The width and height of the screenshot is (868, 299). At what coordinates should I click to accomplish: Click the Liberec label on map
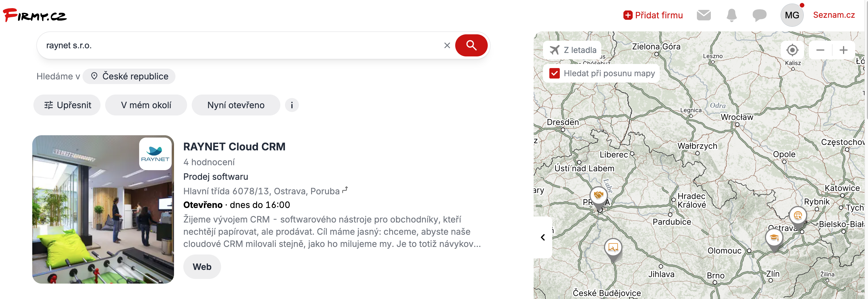click(614, 154)
